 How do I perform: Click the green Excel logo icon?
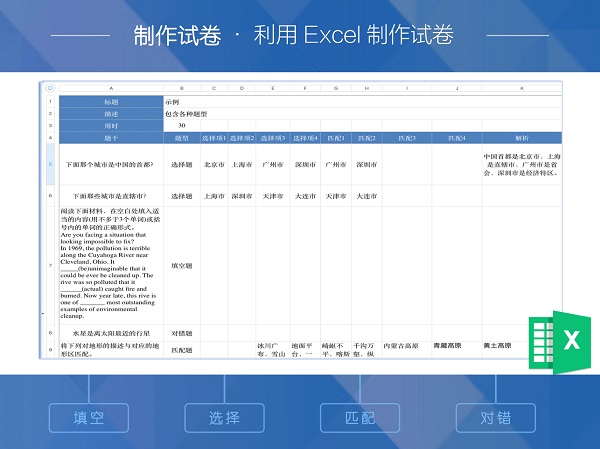(x=559, y=342)
